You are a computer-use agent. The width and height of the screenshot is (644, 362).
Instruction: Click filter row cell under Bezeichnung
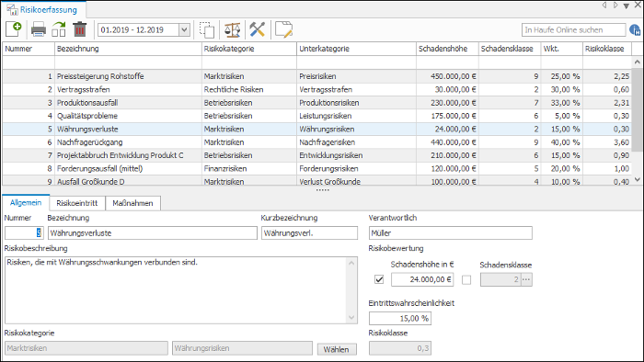click(x=128, y=62)
